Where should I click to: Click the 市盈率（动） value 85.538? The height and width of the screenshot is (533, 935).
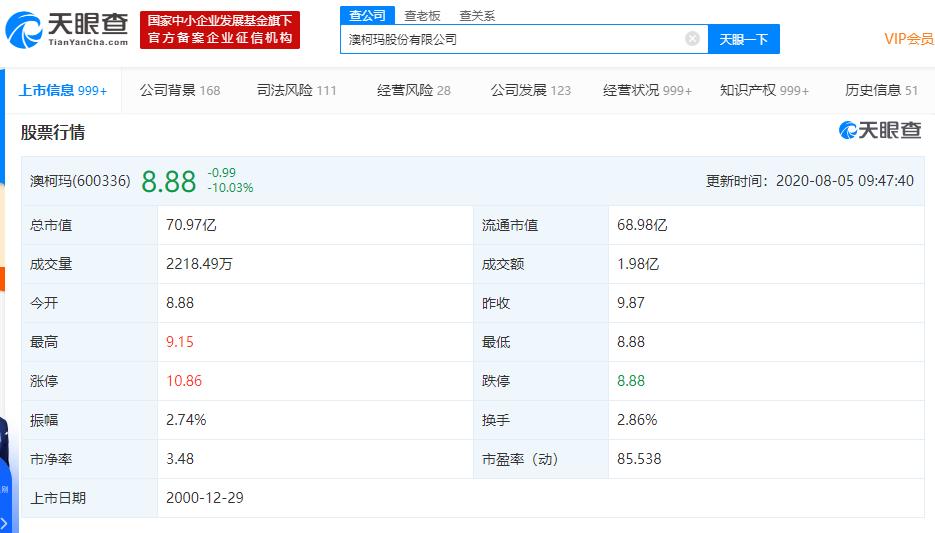pos(639,458)
